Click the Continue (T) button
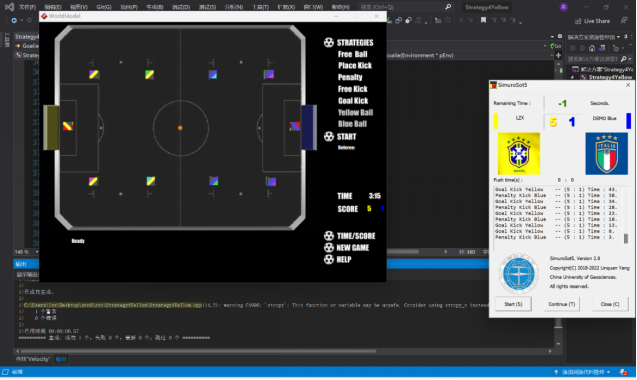The height and width of the screenshot is (380, 637). 561,304
